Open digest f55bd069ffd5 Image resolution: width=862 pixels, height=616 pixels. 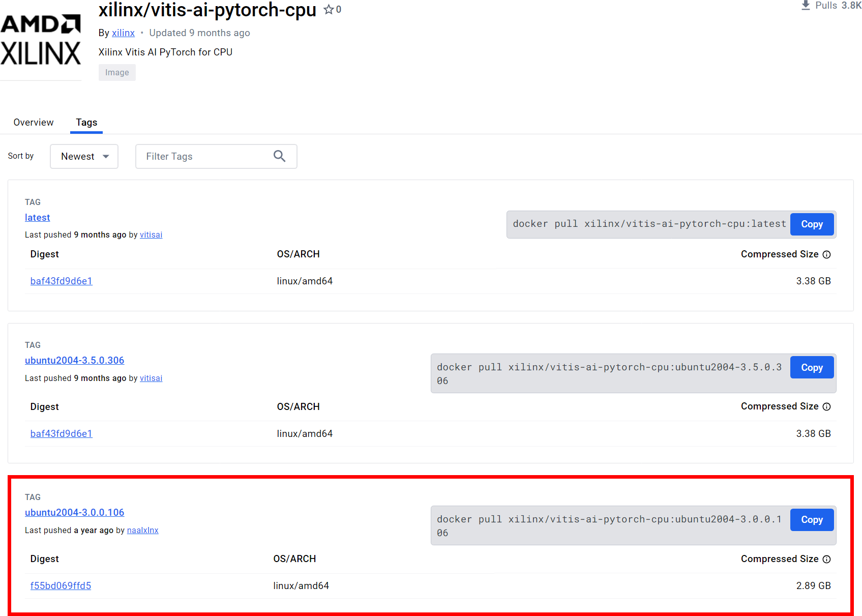61,585
